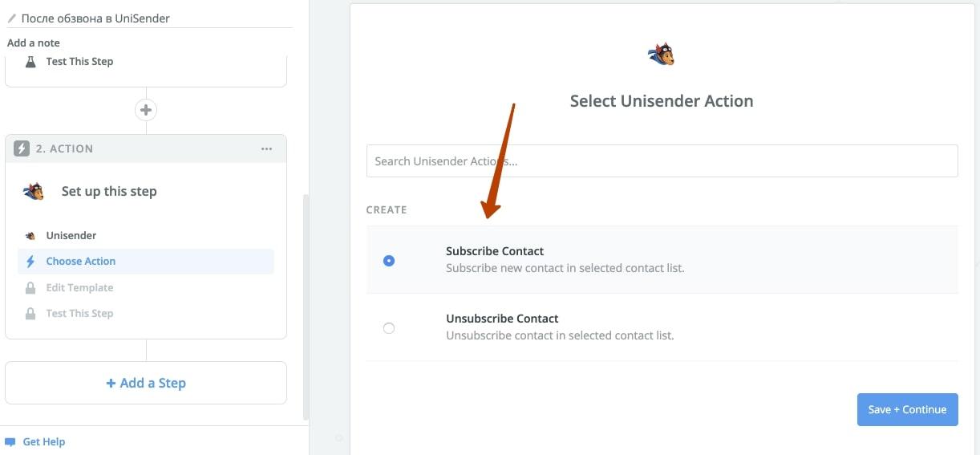Select the Unsubscribe Contact radio button
The image size is (980, 455).
pyautogui.click(x=389, y=327)
